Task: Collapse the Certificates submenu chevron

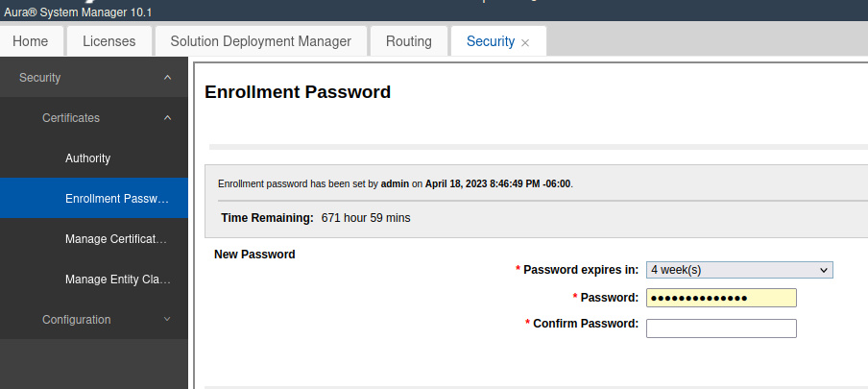Action: click(168, 118)
